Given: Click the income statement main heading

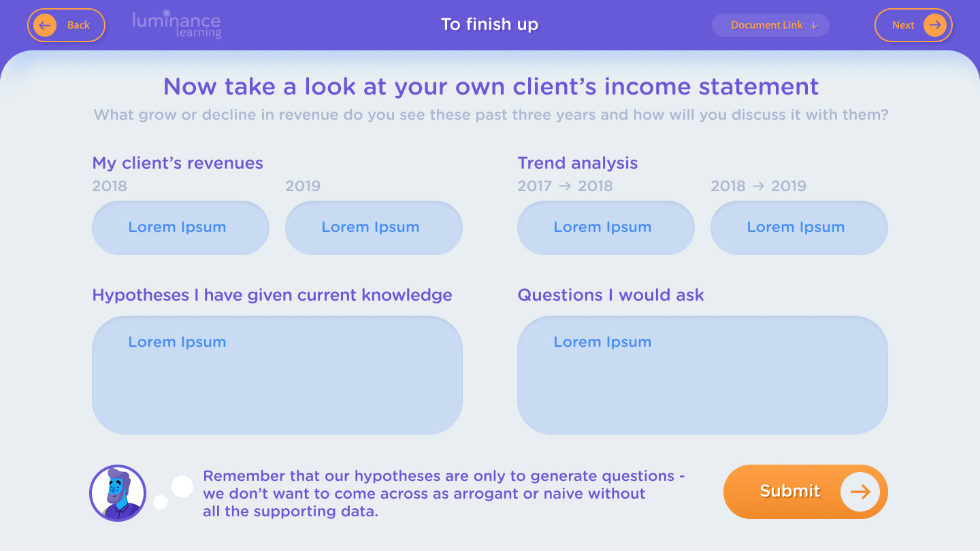Looking at the screenshot, I should pos(491,86).
